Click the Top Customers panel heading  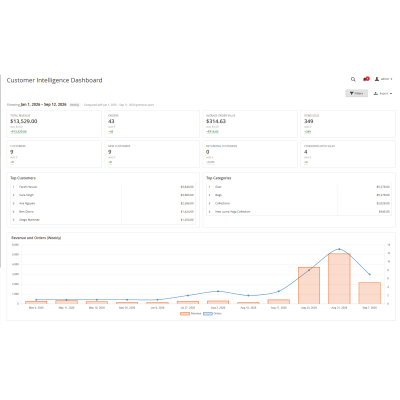pyautogui.click(x=23, y=178)
